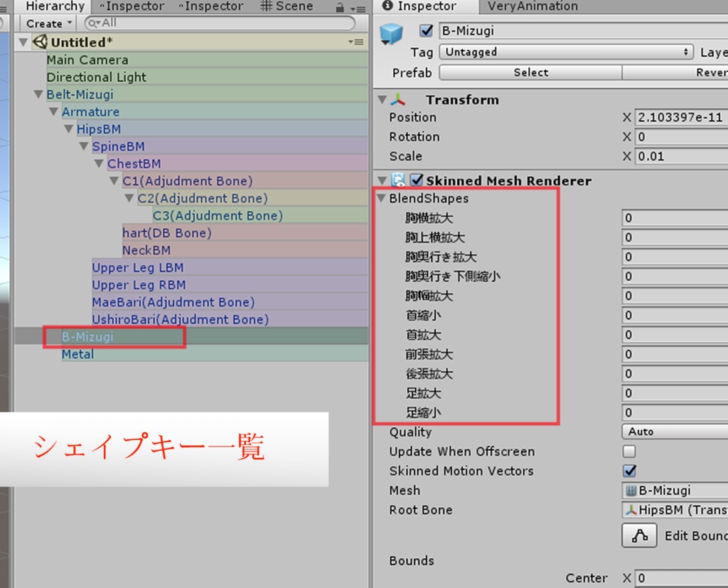
Task: Collapse the SpineBM node
Action: tap(84, 146)
